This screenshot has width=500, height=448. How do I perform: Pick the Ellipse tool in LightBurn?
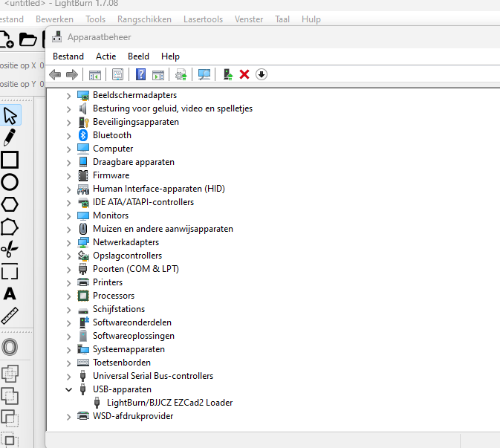(10, 182)
